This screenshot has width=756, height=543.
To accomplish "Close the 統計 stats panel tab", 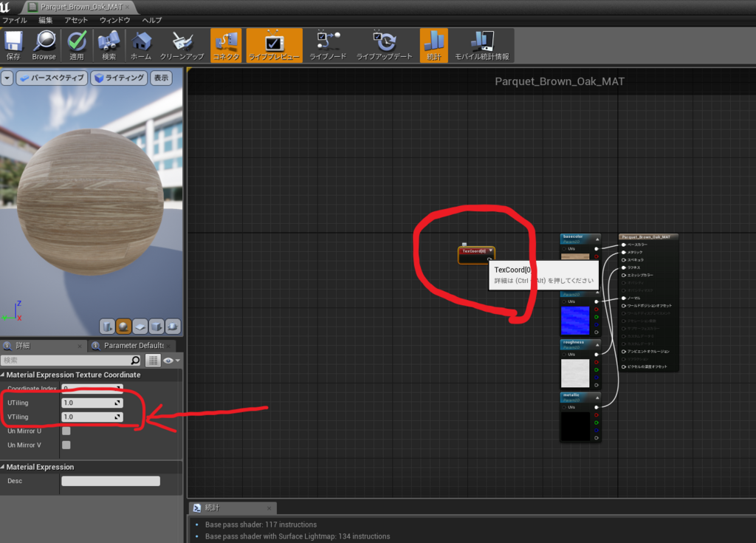I will pyautogui.click(x=269, y=508).
